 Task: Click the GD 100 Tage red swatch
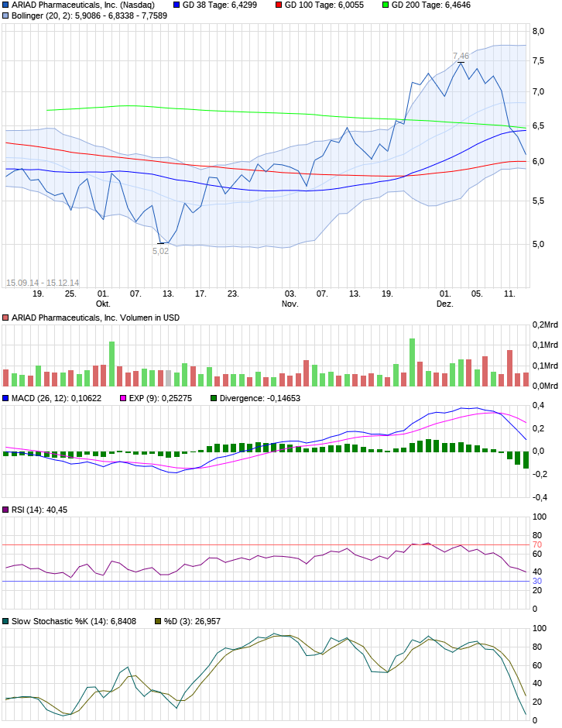point(279,5)
